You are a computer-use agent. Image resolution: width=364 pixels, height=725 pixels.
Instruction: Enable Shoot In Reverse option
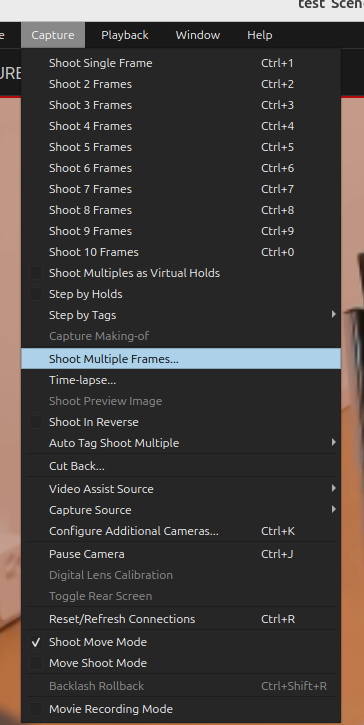pyautogui.click(x=36, y=422)
